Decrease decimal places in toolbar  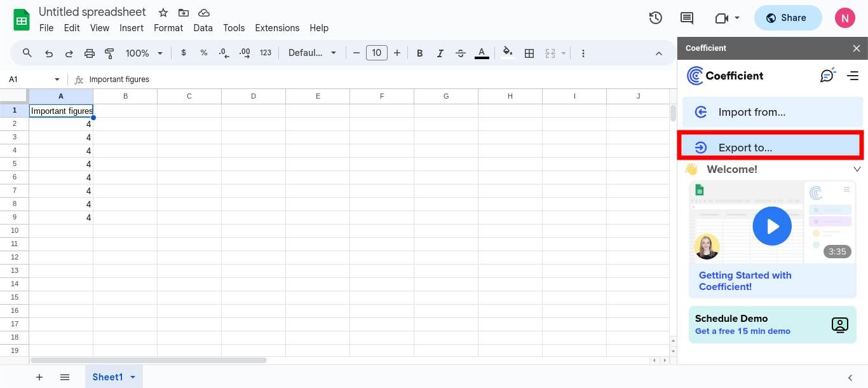tap(223, 53)
